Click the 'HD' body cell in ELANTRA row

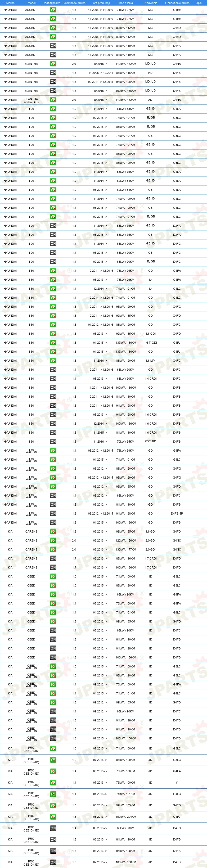[150, 73]
